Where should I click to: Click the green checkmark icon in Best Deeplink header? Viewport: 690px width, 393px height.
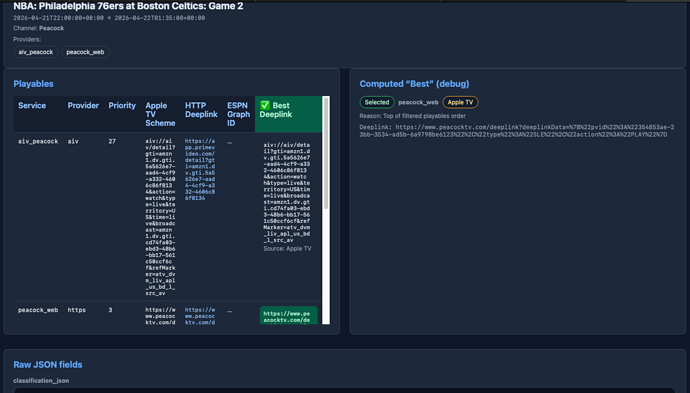[x=264, y=105]
